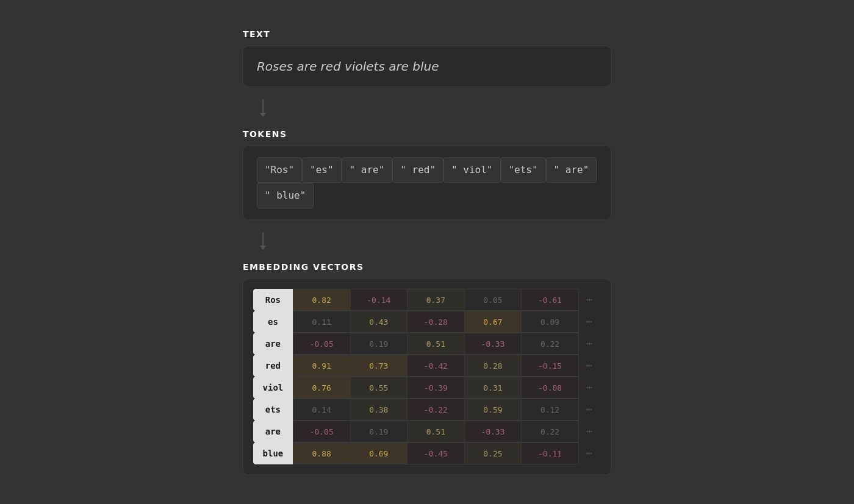Expand the triangle beside the red row
The height and width of the screenshot is (504, 854).
tap(254, 355)
